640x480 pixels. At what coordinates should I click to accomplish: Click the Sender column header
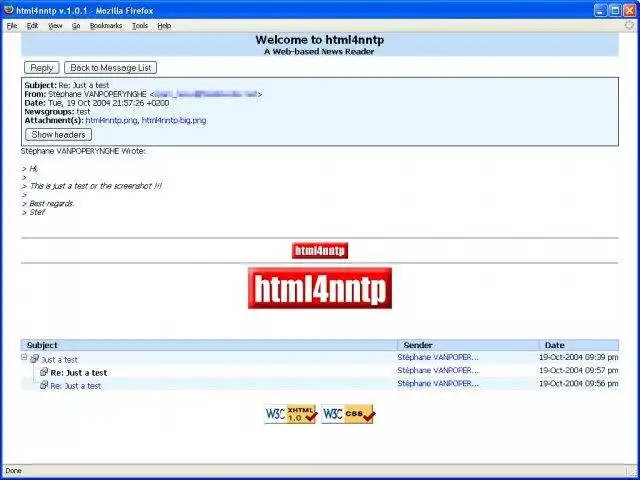coord(468,345)
